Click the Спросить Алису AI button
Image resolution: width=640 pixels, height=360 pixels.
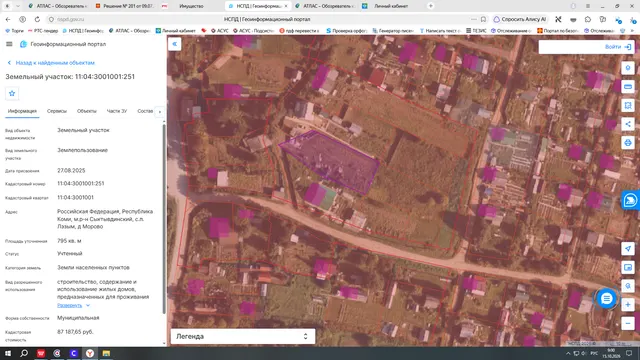(x=520, y=19)
